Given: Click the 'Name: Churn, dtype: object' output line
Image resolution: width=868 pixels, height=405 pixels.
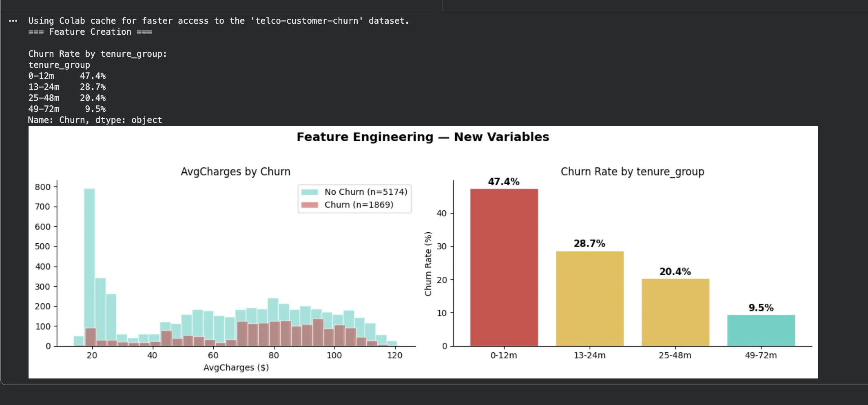Looking at the screenshot, I should 95,120.
